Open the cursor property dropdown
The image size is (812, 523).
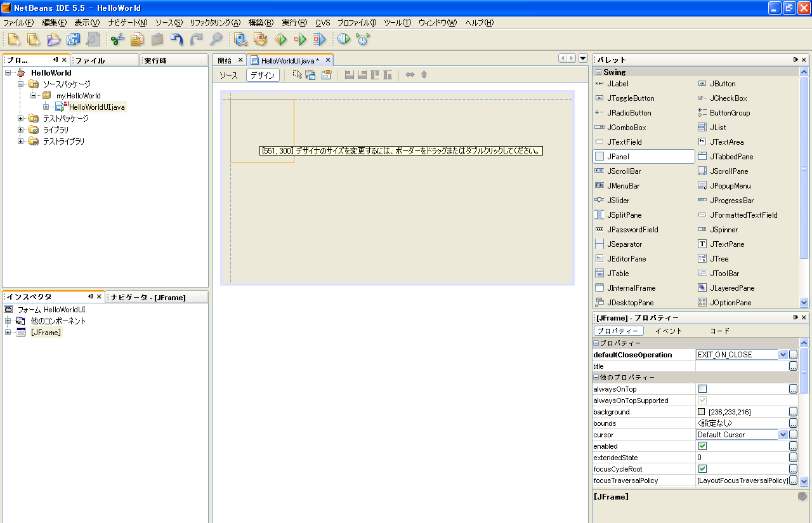[783, 435]
